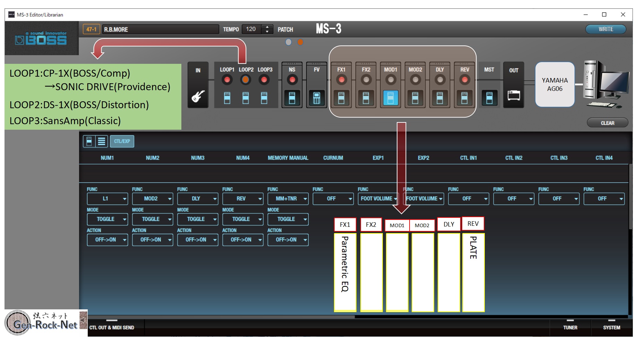
Task: Click the BOSS logo
Action: tap(41, 38)
